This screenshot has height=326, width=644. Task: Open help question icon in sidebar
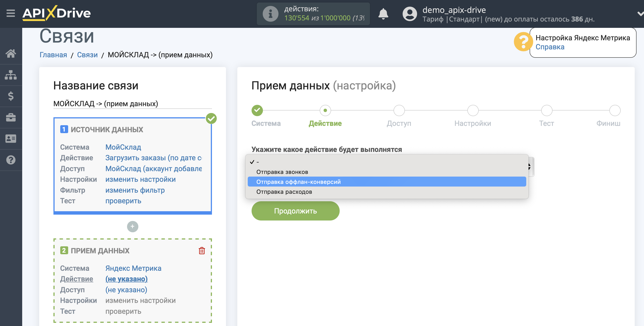tap(11, 160)
